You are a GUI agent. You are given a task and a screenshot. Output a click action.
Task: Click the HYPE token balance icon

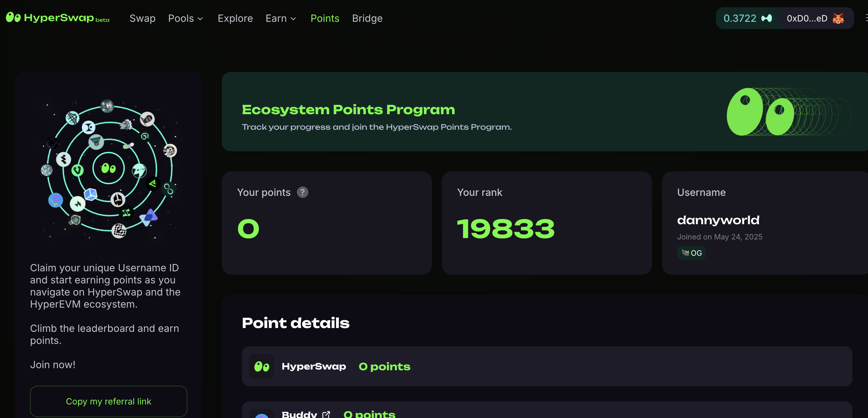pyautogui.click(x=767, y=18)
